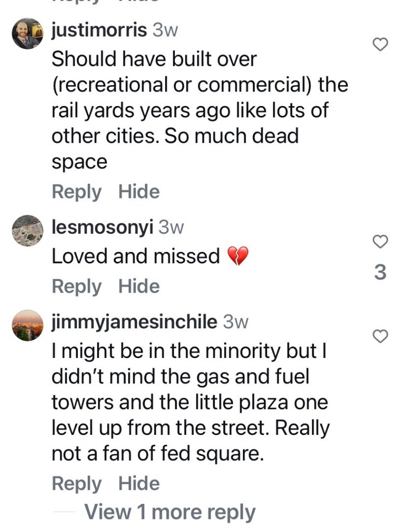Open the justimorris username link

click(99, 30)
